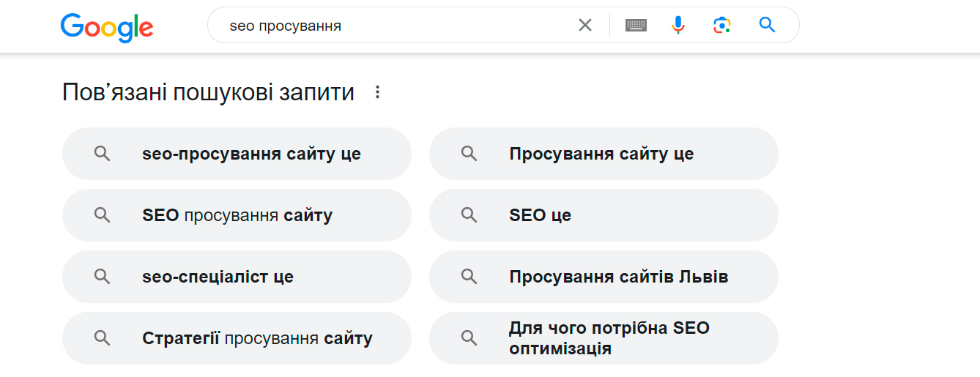Click 'Просування сайтів Львів' suggestion
Viewport: 980px width, 377px height.
click(x=618, y=277)
